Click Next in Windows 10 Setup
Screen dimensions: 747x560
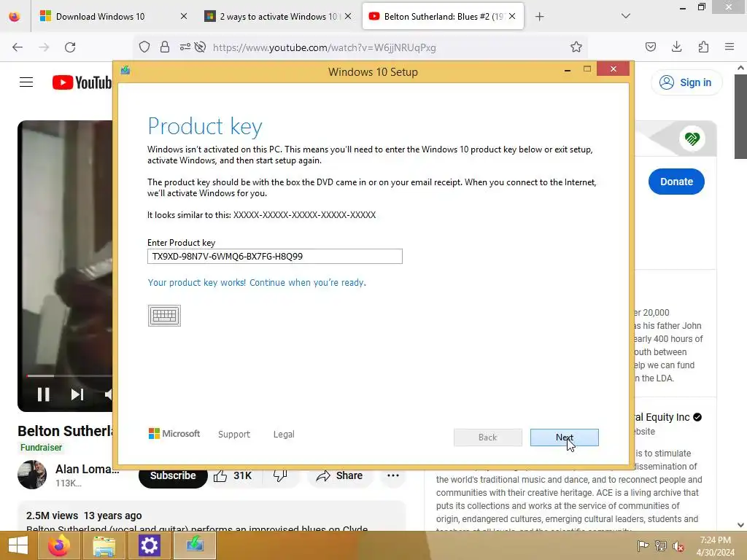click(564, 437)
